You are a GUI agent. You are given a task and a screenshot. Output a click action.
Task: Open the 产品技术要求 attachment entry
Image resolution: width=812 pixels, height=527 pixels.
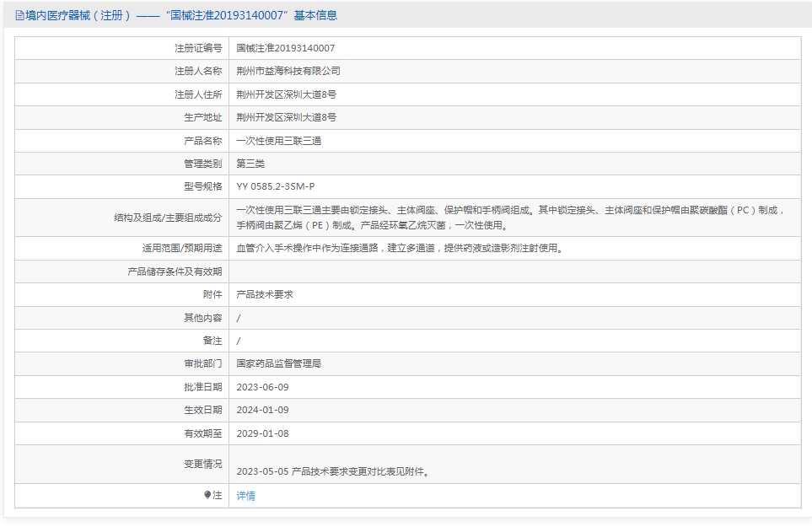(x=265, y=294)
